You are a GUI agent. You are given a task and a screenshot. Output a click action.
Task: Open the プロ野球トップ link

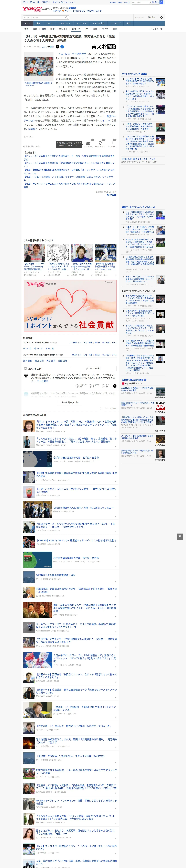[75, 343]
